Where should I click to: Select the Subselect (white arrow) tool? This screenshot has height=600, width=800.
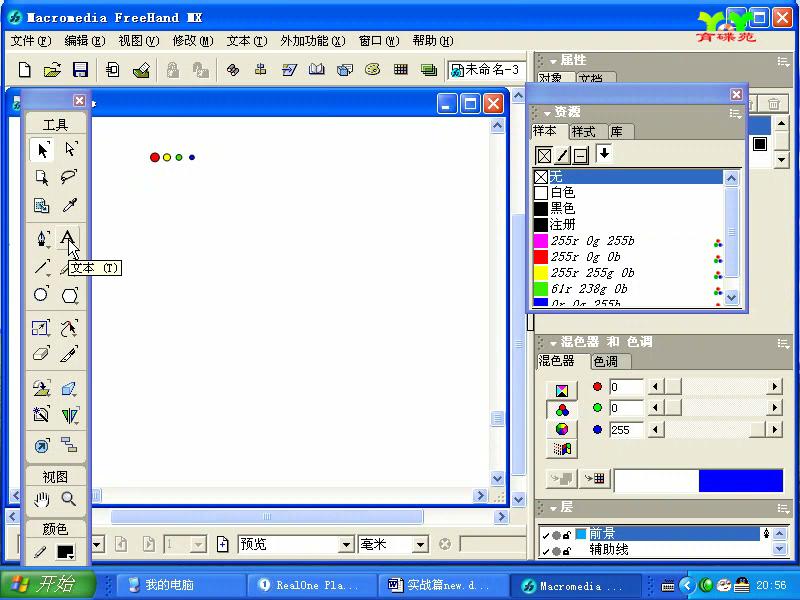tap(70, 149)
